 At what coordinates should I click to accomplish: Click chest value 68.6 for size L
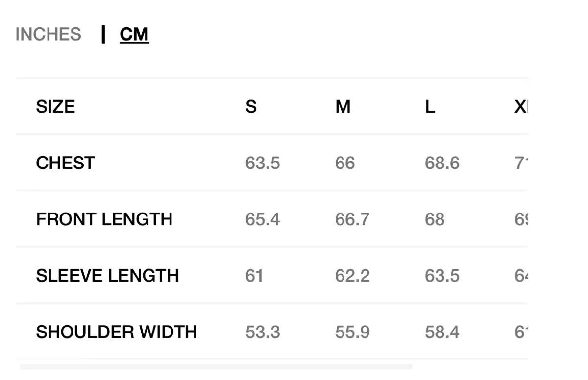point(442,163)
